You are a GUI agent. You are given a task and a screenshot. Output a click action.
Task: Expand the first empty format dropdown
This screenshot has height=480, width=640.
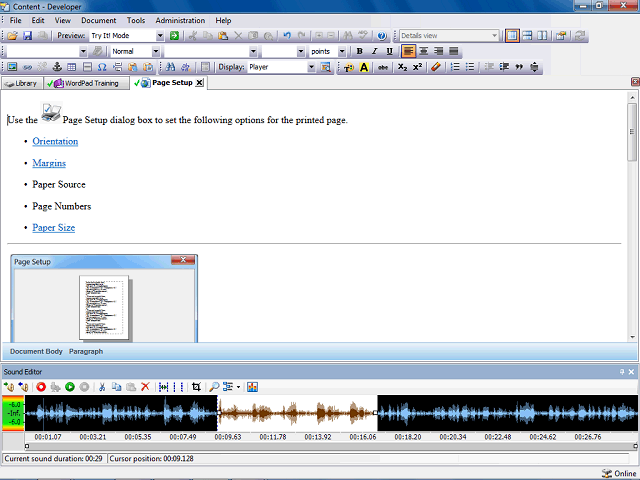(83, 51)
